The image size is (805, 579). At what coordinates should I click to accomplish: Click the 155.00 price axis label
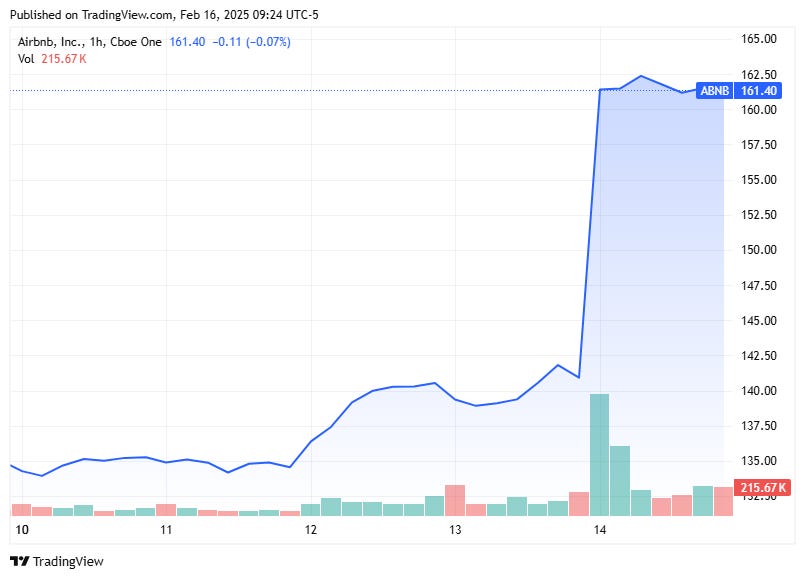click(x=758, y=180)
